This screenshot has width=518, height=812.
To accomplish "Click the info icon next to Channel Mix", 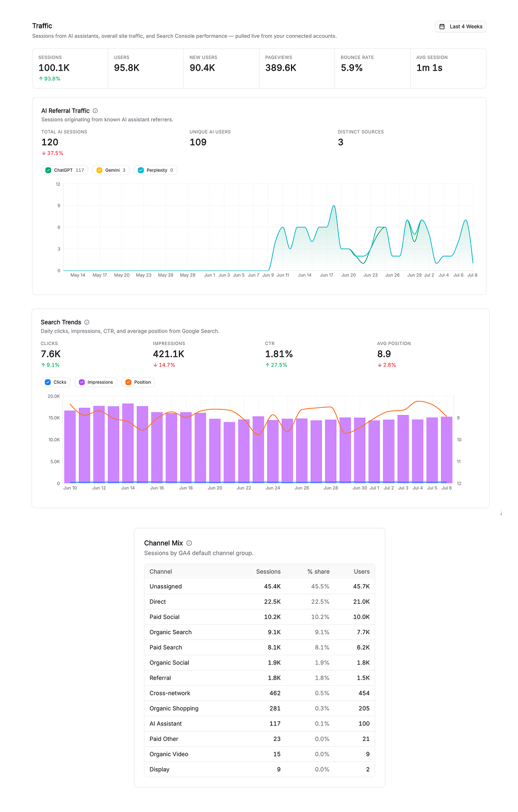I will point(189,543).
